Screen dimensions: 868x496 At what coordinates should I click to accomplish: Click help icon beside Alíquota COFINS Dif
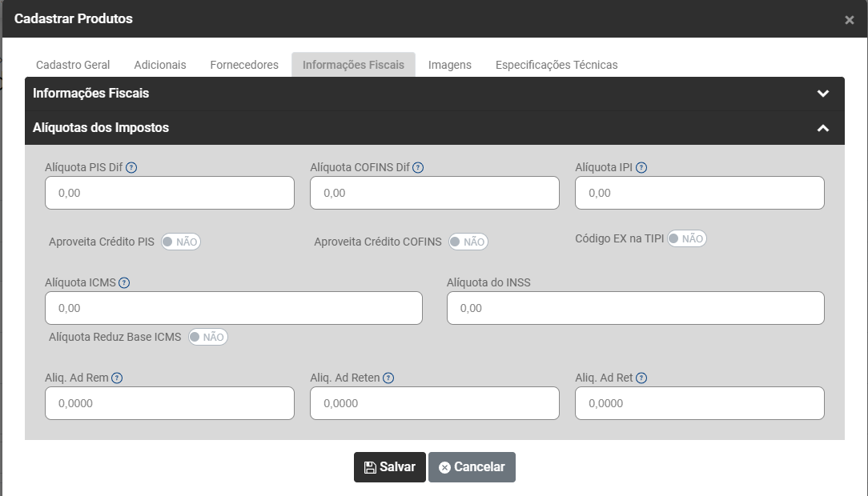[x=418, y=168]
